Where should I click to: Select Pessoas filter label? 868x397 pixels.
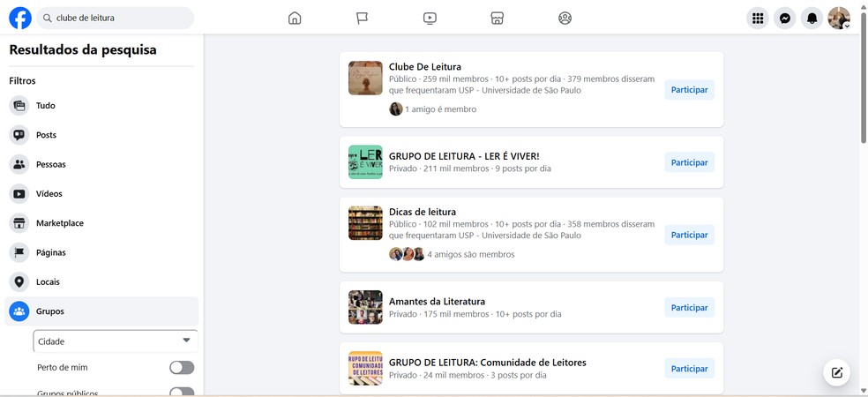(51, 164)
